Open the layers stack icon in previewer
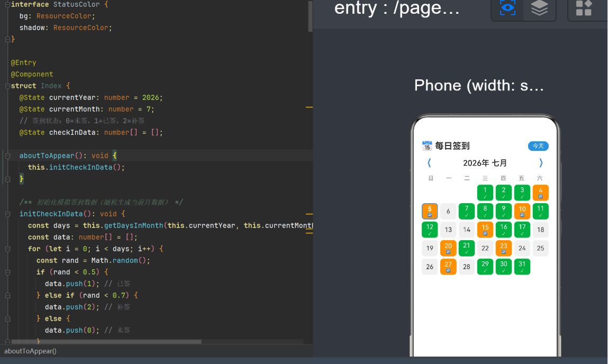The height and width of the screenshot is (364, 608). click(x=539, y=8)
